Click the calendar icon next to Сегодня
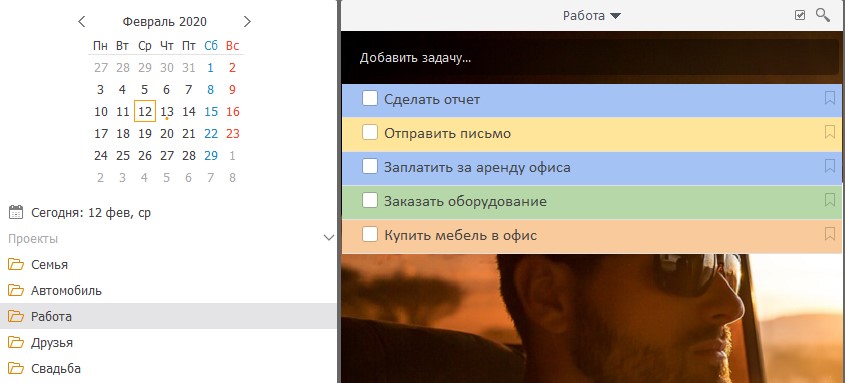The height and width of the screenshot is (383, 845). pos(16,212)
